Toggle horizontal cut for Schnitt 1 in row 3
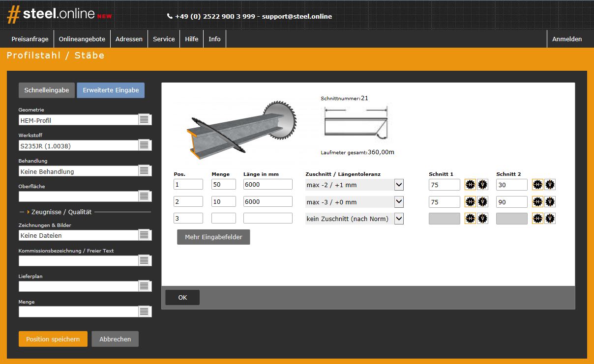 point(470,219)
